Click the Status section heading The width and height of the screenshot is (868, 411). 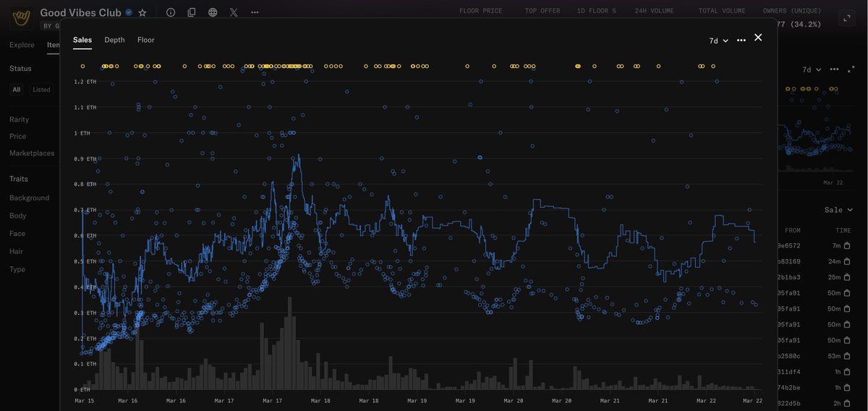click(x=20, y=68)
